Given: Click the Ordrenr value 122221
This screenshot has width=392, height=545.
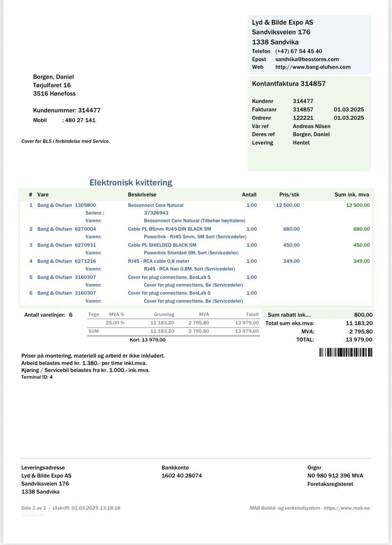Looking at the screenshot, I should click(303, 118).
